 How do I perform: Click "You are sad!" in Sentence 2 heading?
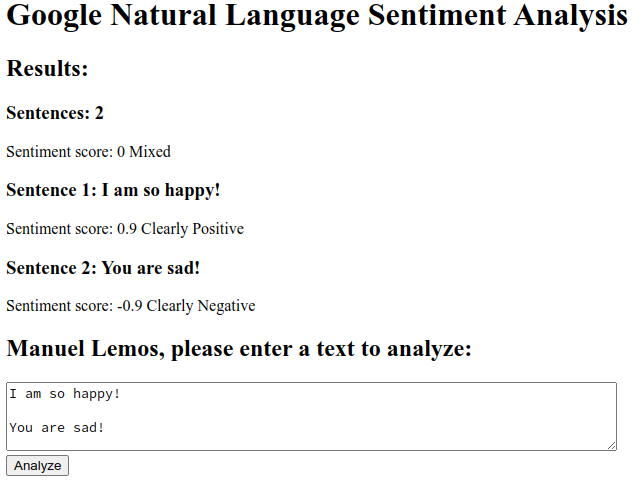pos(151,268)
